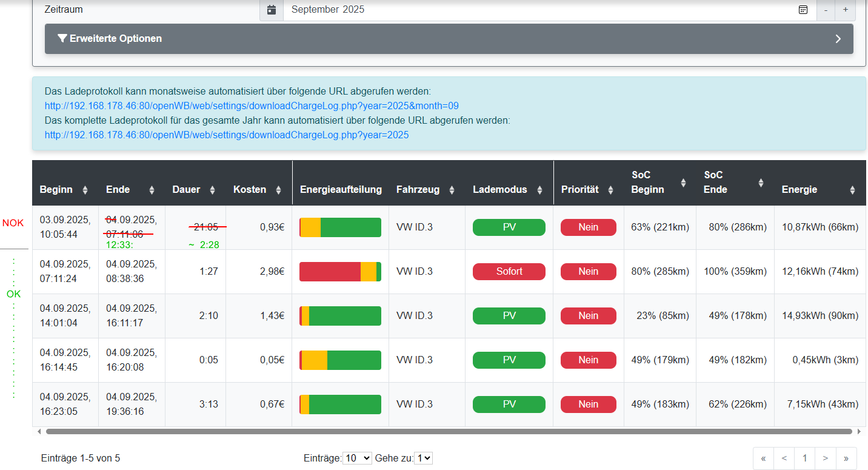Click the left arrow of table scrollbar

click(39, 431)
